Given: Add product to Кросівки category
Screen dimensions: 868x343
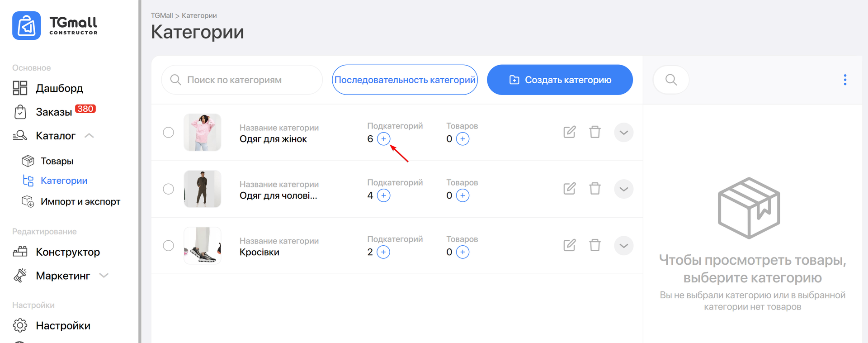Looking at the screenshot, I should [462, 252].
